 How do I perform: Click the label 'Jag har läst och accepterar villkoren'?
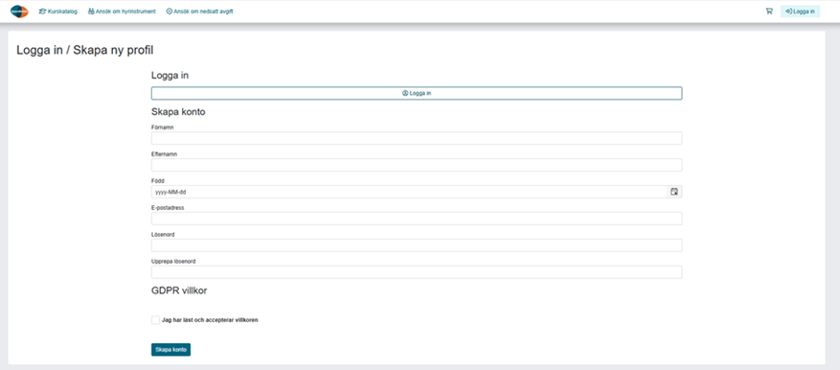(x=210, y=320)
